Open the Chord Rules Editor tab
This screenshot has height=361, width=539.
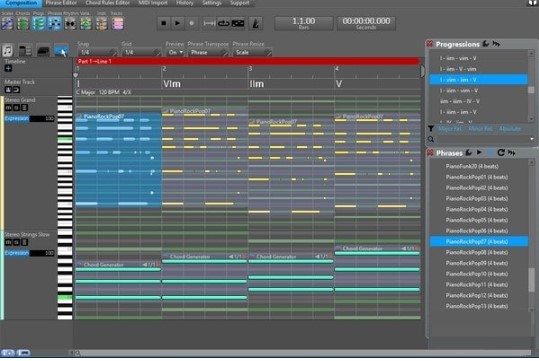click(x=108, y=3)
